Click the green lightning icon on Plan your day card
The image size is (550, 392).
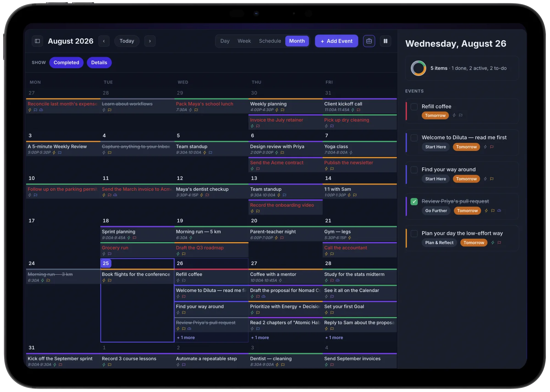coord(493,243)
